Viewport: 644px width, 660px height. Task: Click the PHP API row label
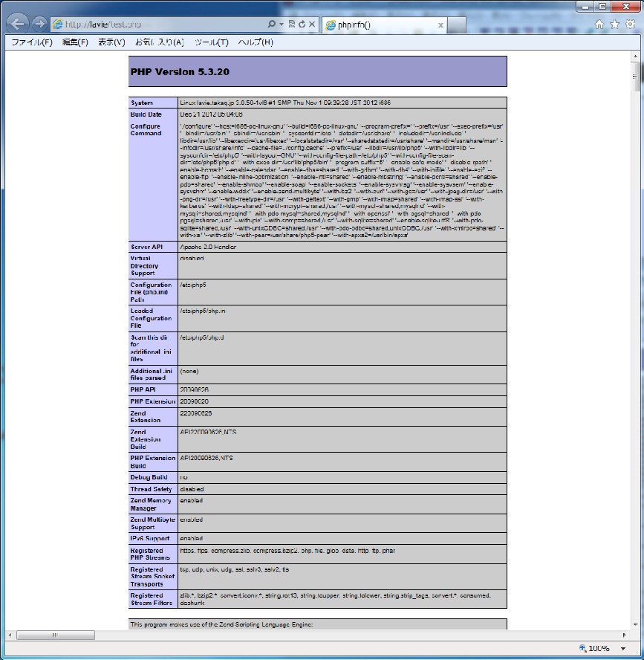[143, 389]
